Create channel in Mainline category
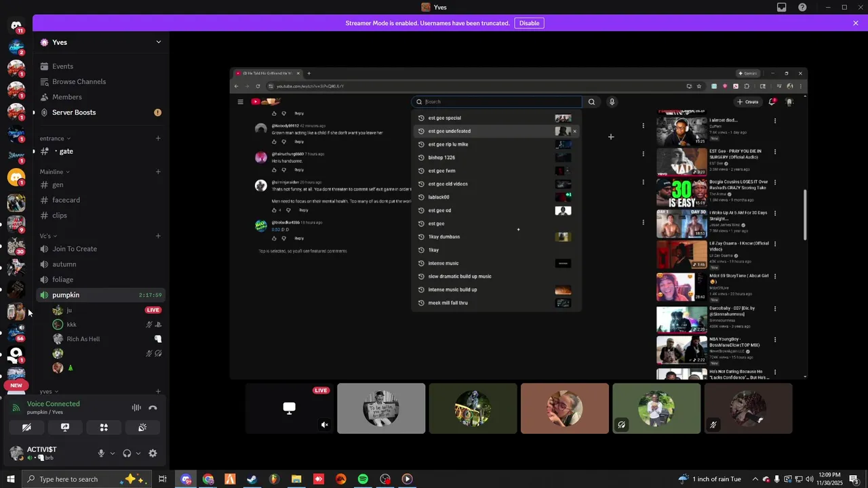The image size is (868, 488). pos(158,171)
